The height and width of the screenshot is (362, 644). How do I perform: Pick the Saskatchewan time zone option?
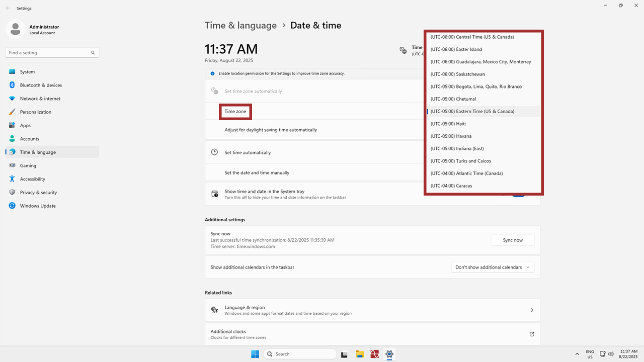457,74
